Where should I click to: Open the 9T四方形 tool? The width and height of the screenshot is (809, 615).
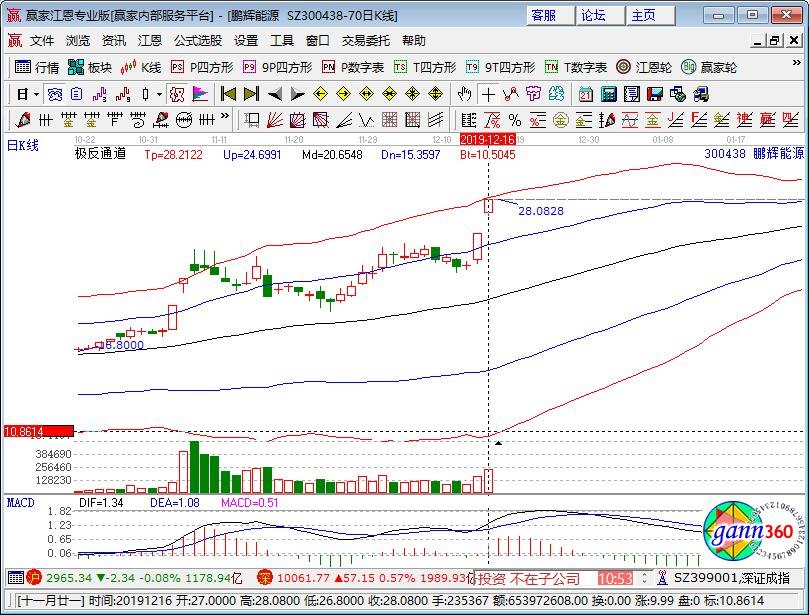[x=500, y=68]
